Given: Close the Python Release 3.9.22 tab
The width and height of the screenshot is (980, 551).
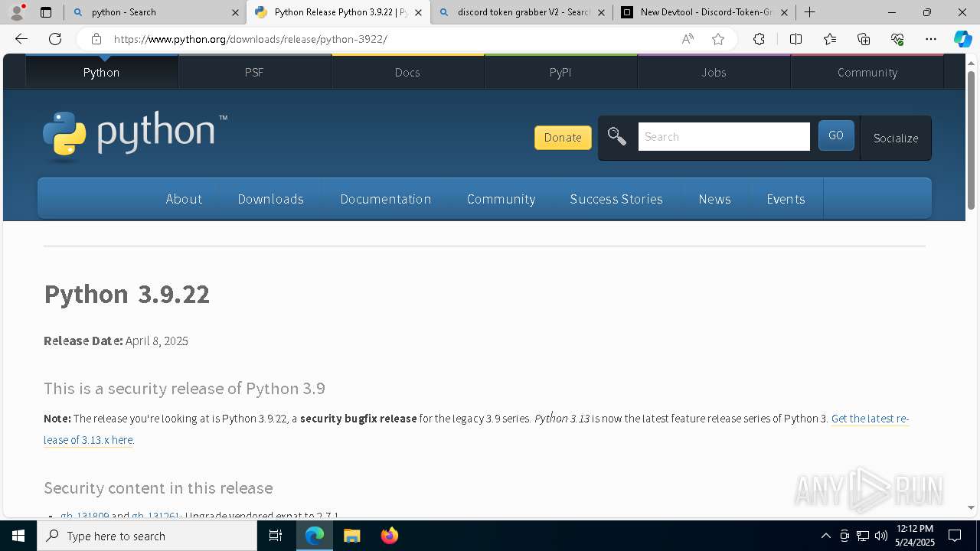Looking at the screenshot, I should click(x=418, y=12).
